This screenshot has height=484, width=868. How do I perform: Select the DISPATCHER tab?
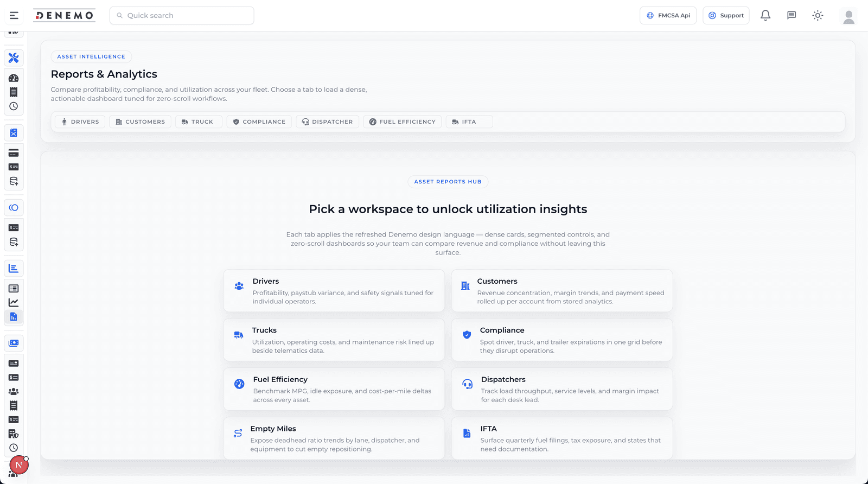(x=328, y=122)
